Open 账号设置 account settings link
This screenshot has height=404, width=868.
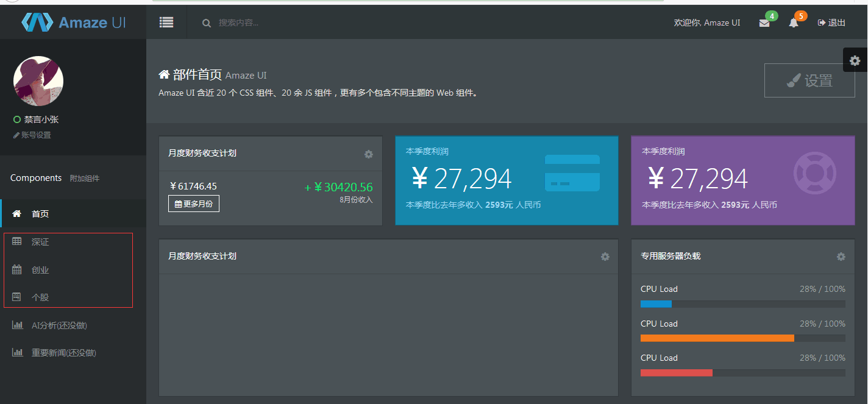pyautogui.click(x=32, y=135)
